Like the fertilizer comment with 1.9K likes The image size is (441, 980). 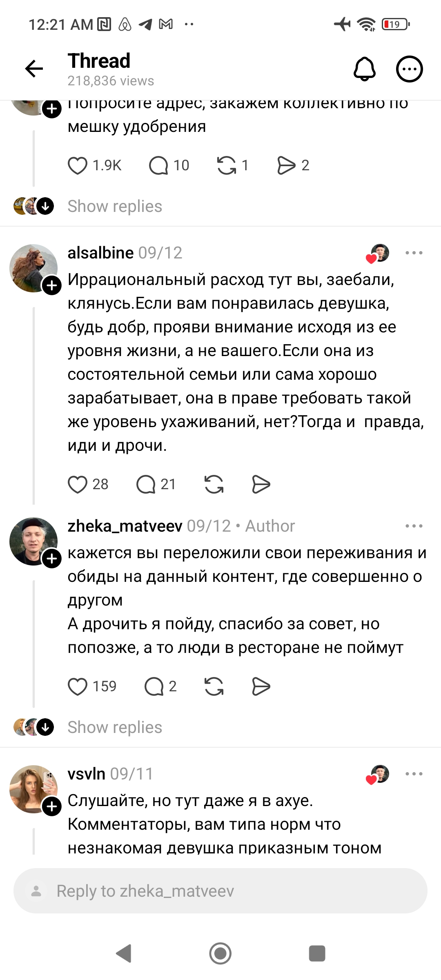coord(78,165)
